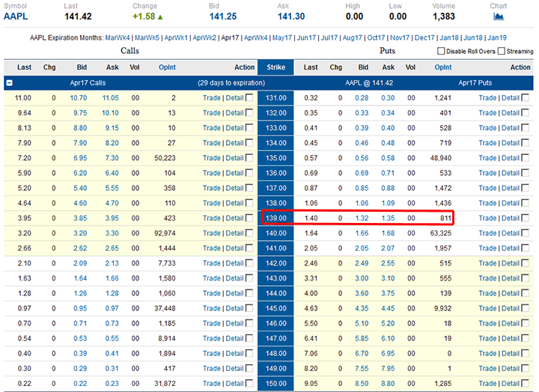Click the 142.00 strike cell
The height and width of the screenshot is (392, 539).
(x=275, y=263)
